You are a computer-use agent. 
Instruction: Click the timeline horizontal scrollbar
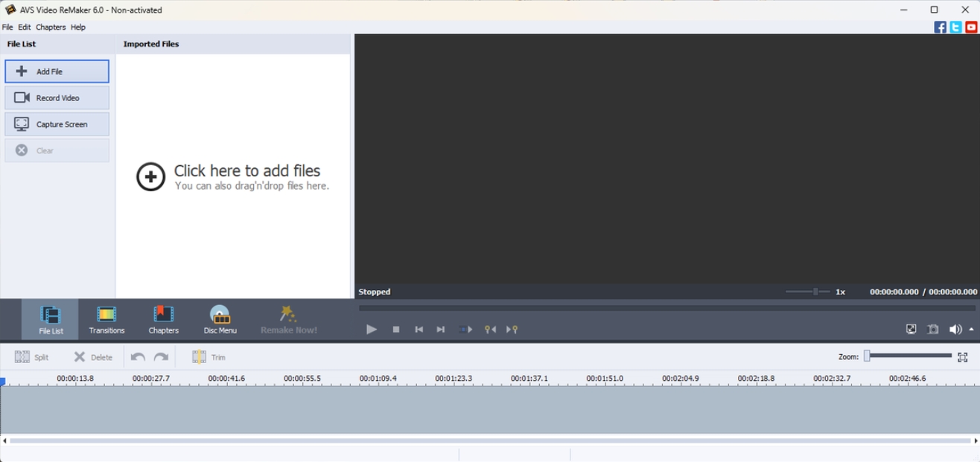pos(490,440)
